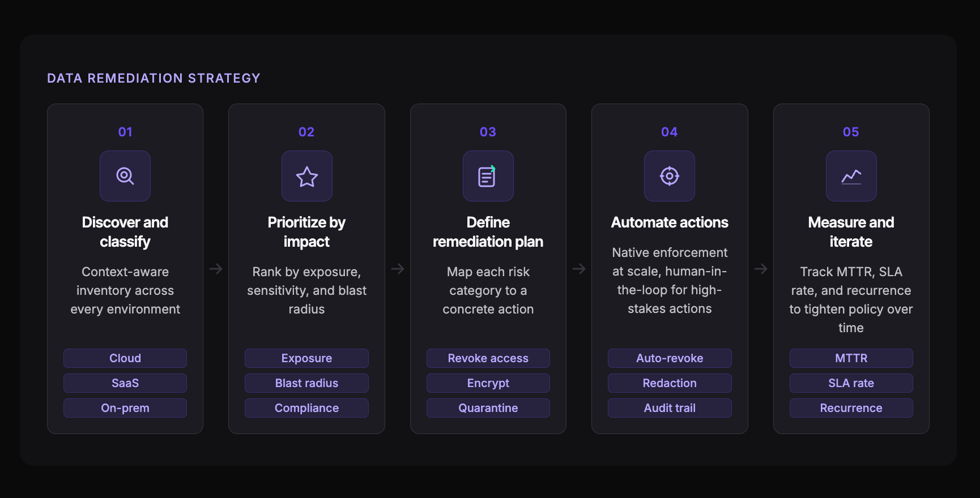This screenshot has height=498, width=980.
Task: Pick the Audit trail tag
Action: point(670,408)
